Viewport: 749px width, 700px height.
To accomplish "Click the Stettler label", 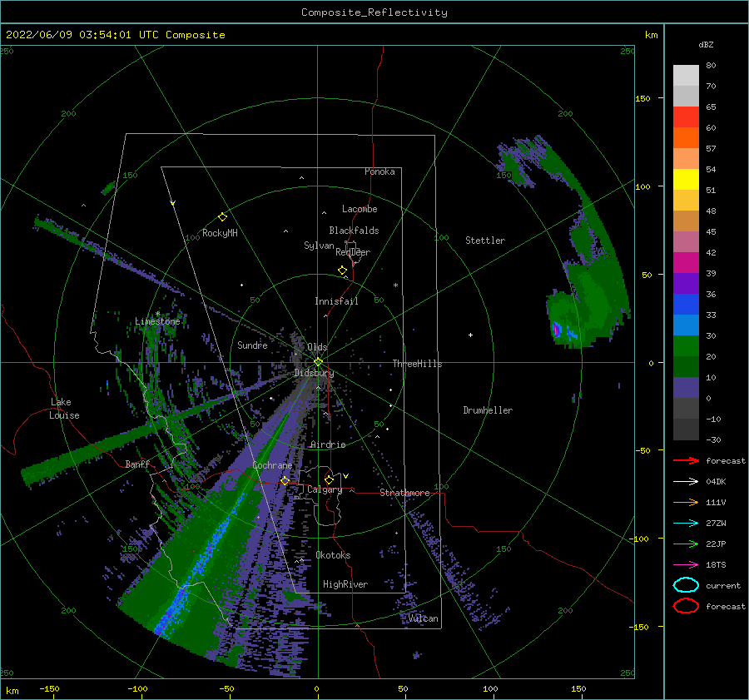I will pyautogui.click(x=485, y=241).
